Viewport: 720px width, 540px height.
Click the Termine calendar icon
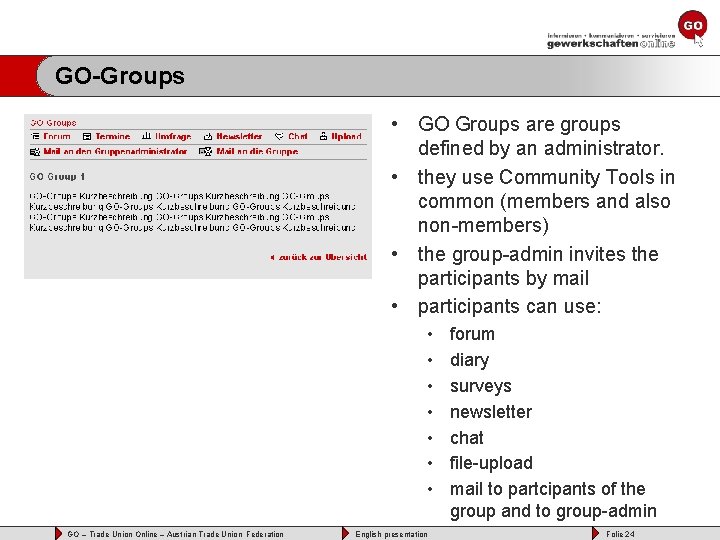tap(87, 136)
